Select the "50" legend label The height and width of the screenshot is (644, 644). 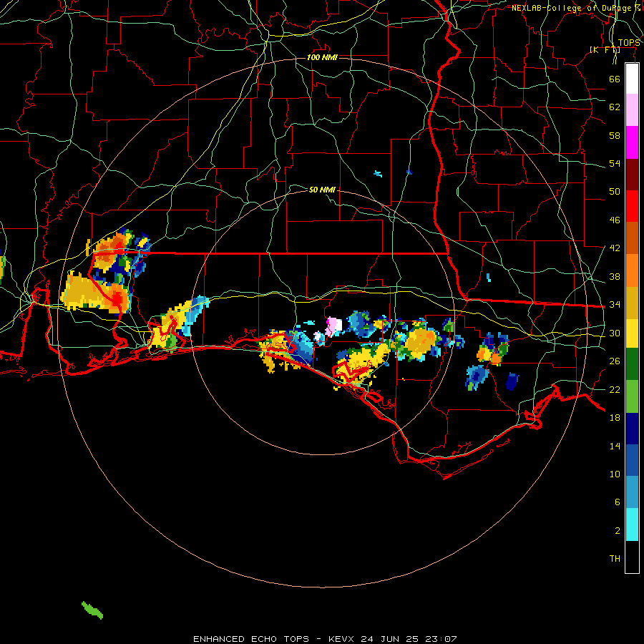[x=615, y=191]
